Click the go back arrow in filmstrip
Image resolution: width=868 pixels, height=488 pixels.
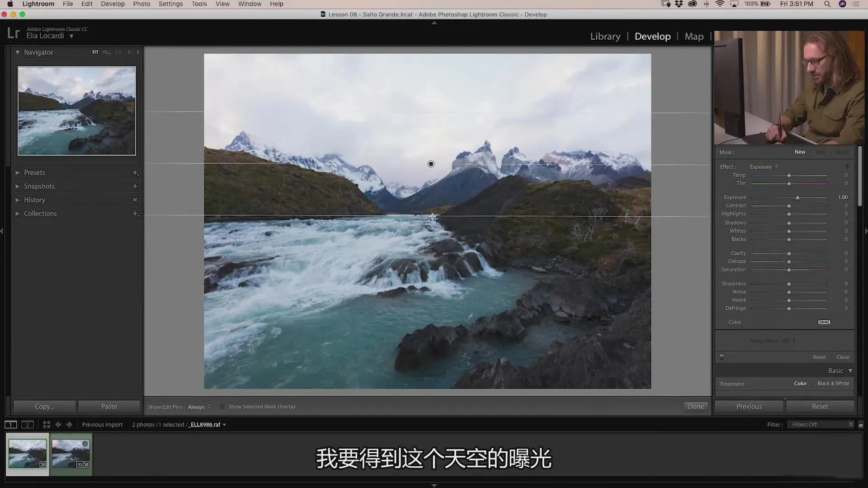pyautogui.click(x=58, y=425)
